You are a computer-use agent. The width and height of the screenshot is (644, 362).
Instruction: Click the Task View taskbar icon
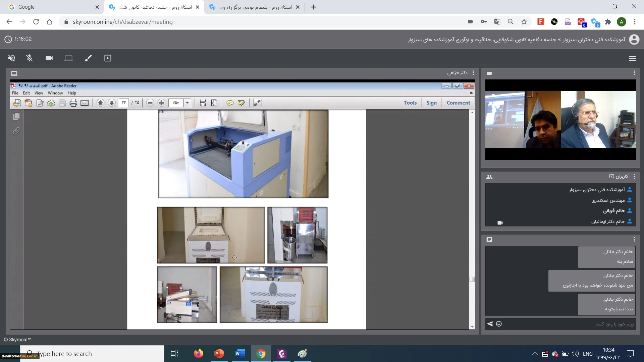click(x=174, y=354)
